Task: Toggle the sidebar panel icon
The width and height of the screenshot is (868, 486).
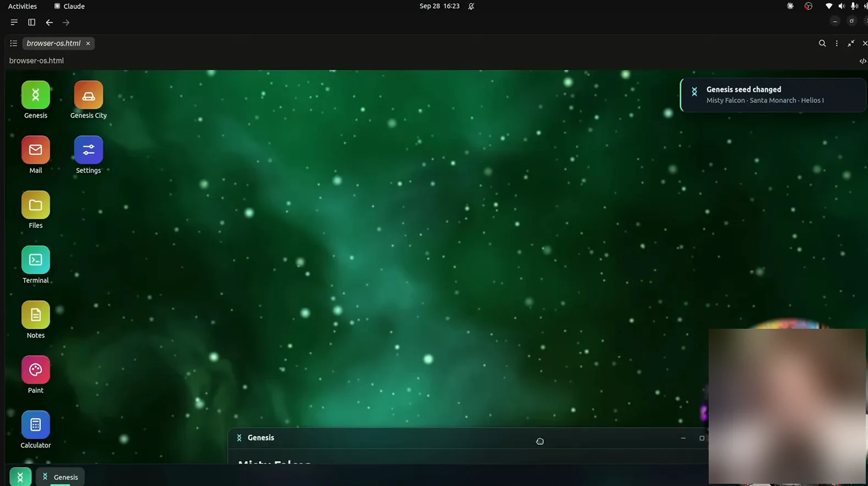Action: coord(32,23)
